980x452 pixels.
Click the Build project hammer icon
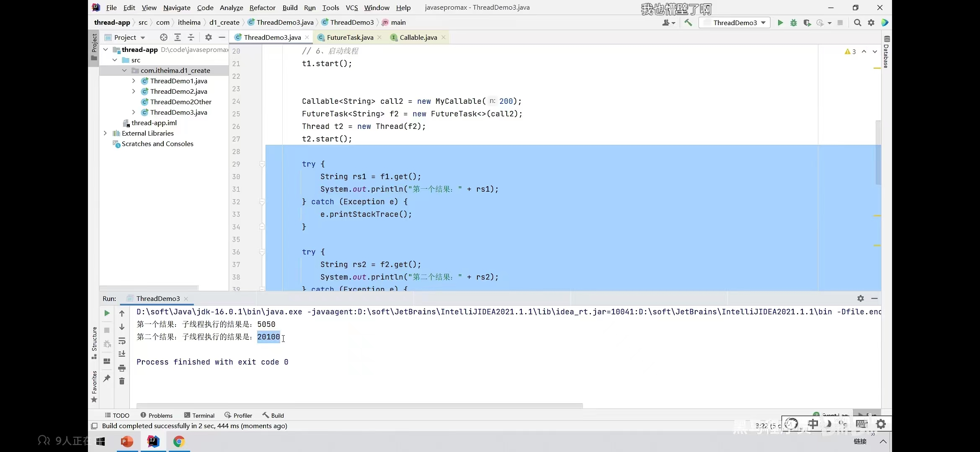(688, 23)
